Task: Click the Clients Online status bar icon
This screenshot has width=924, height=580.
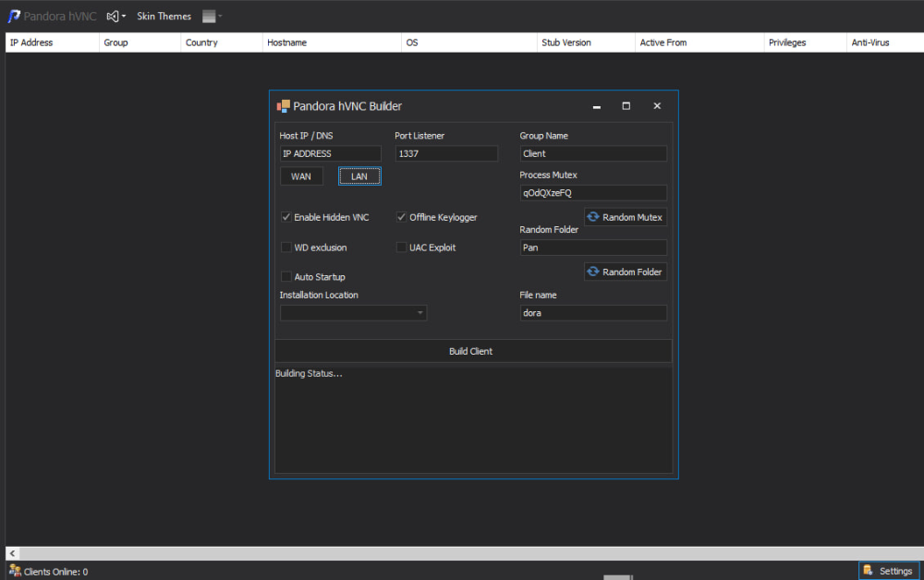Action: (15, 571)
